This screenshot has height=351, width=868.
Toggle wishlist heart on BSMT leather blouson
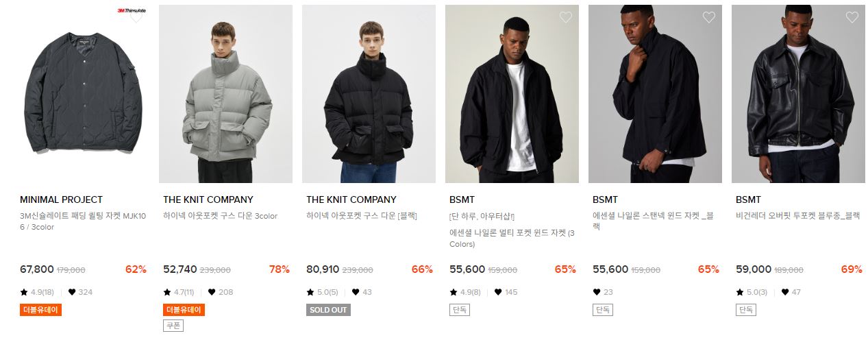pos(852,17)
